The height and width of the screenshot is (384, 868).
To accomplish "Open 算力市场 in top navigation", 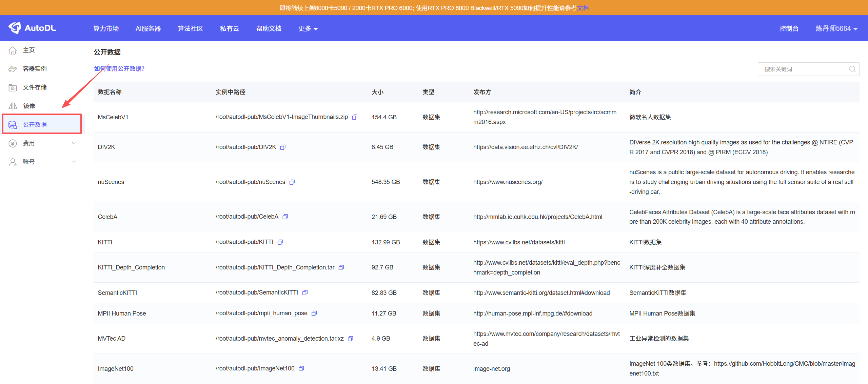I will click(106, 28).
